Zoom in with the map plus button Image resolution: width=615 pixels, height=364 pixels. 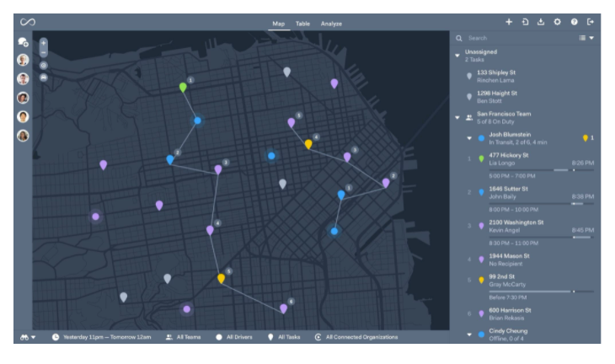pyautogui.click(x=44, y=43)
